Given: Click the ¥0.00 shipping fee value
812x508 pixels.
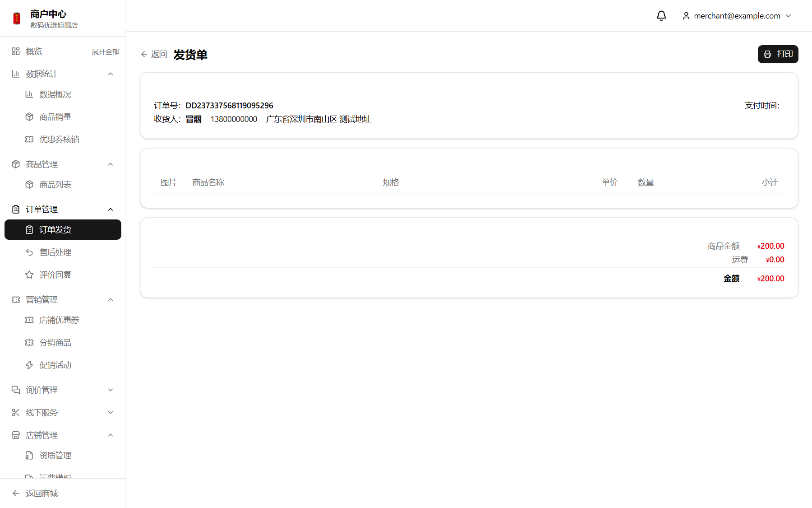Looking at the screenshot, I should click(775, 260).
